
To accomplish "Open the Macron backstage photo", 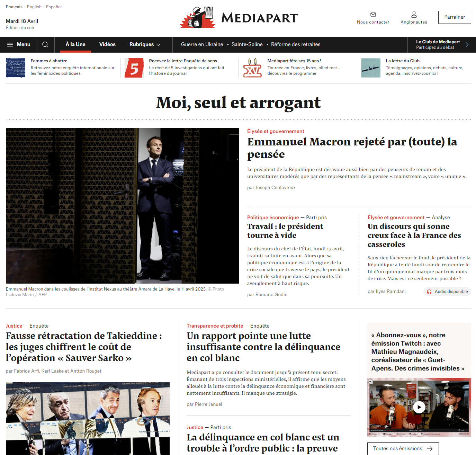I will (122, 206).
